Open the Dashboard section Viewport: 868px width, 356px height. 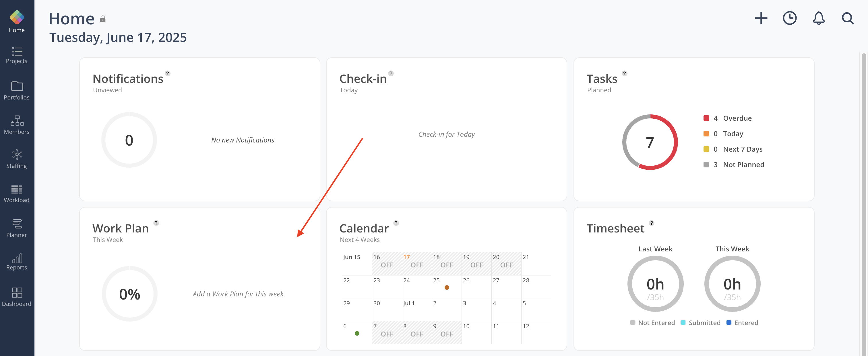pyautogui.click(x=17, y=297)
